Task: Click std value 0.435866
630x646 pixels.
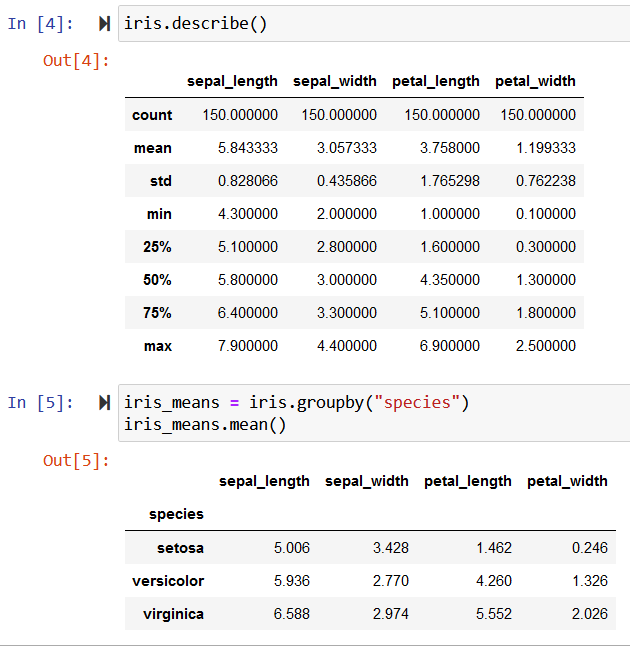Action: point(347,181)
